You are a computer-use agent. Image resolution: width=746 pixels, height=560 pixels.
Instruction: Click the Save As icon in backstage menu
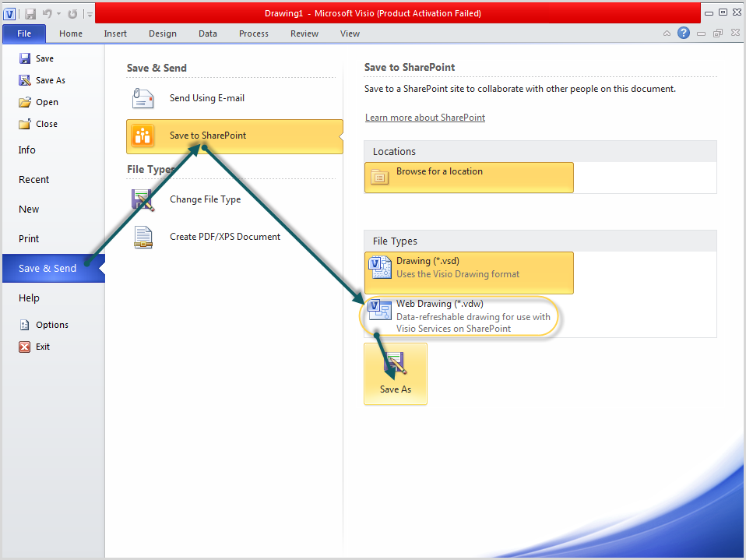click(25, 80)
